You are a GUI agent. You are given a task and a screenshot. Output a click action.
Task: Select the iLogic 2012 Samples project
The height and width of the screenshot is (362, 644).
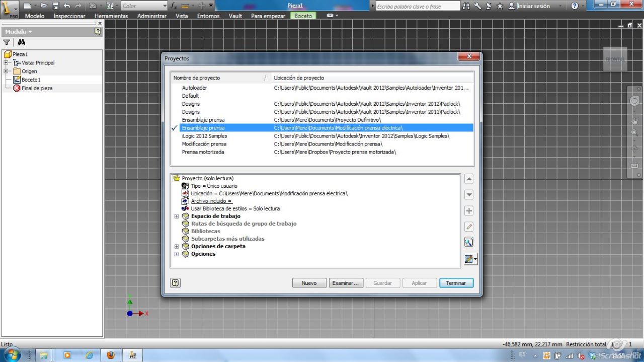[322, 136]
